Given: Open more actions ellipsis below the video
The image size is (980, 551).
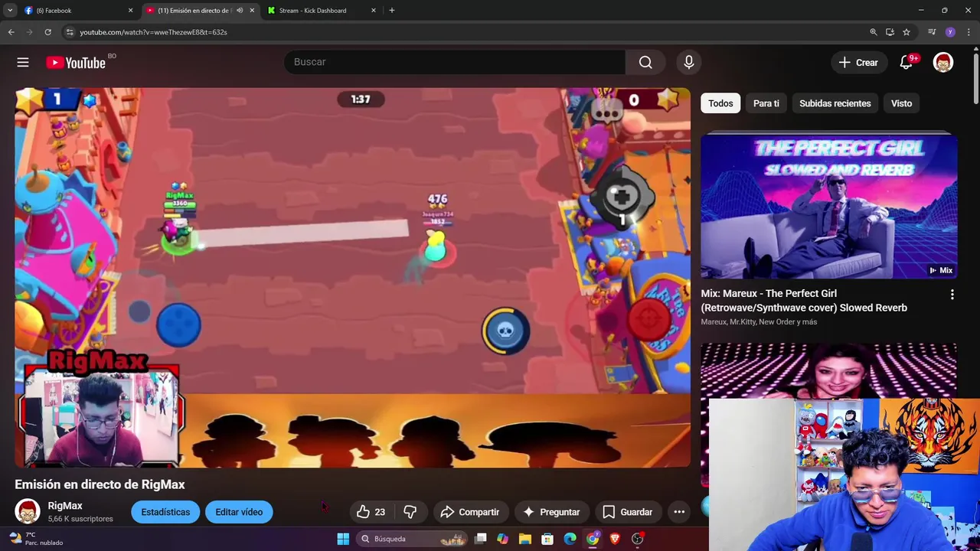Looking at the screenshot, I should coord(679,512).
